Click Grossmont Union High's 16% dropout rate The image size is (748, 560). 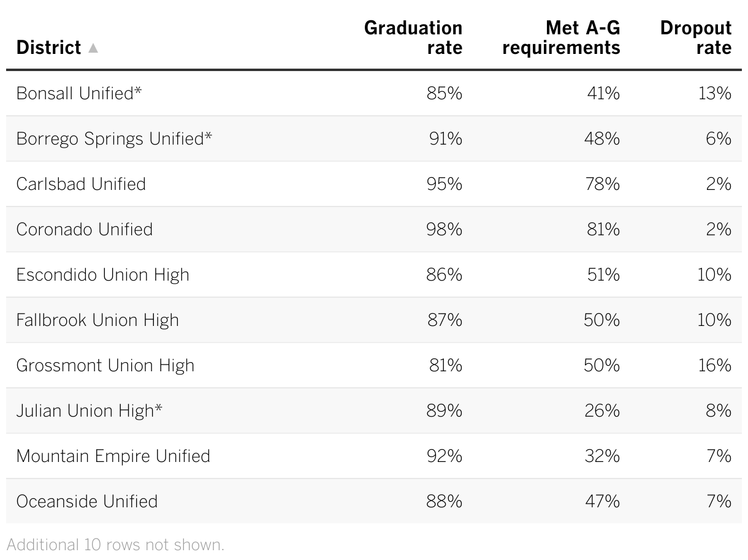[714, 365]
